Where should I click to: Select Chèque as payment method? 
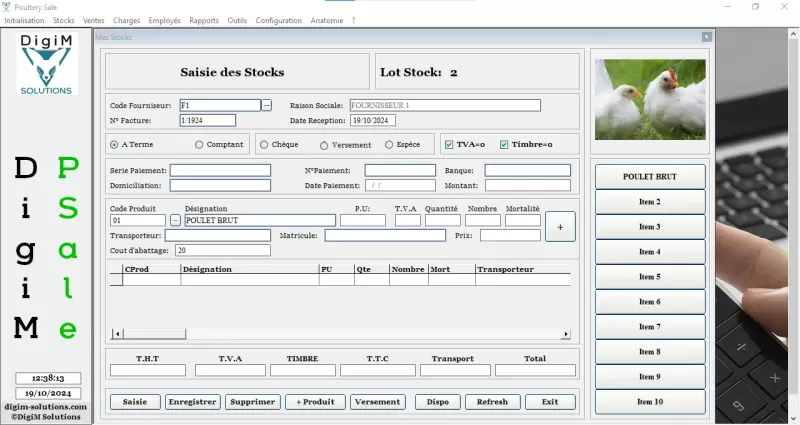(x=264, y=144)
